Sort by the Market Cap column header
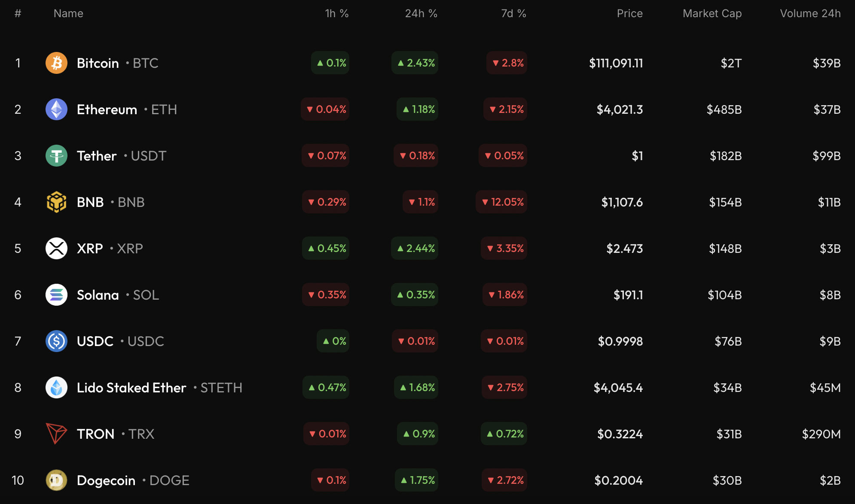 pyautogui.click(x=712, y=14)
